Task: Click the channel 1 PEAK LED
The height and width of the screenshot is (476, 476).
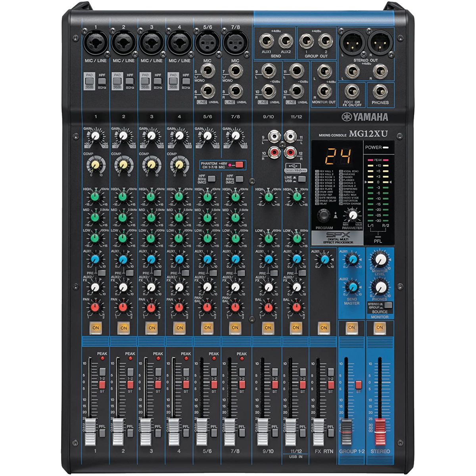Action: click(102, 359)
